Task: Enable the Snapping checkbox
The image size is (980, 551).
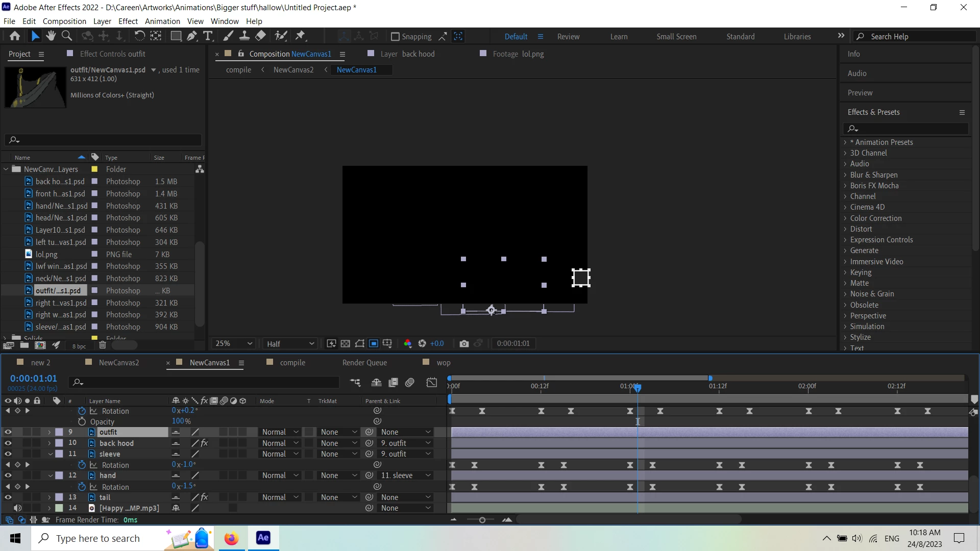Action: click(395, 37)
